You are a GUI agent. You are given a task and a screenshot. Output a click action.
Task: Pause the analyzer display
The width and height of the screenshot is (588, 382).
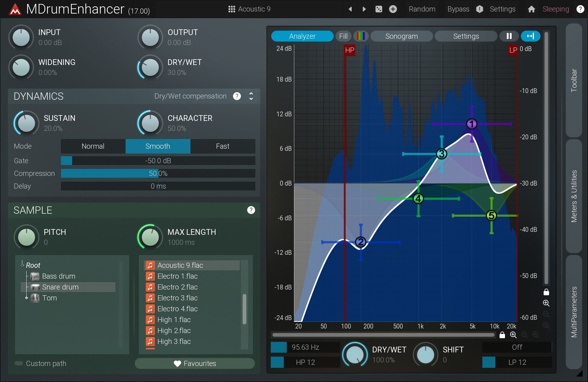pyautogui.click(x=509, y=36)
